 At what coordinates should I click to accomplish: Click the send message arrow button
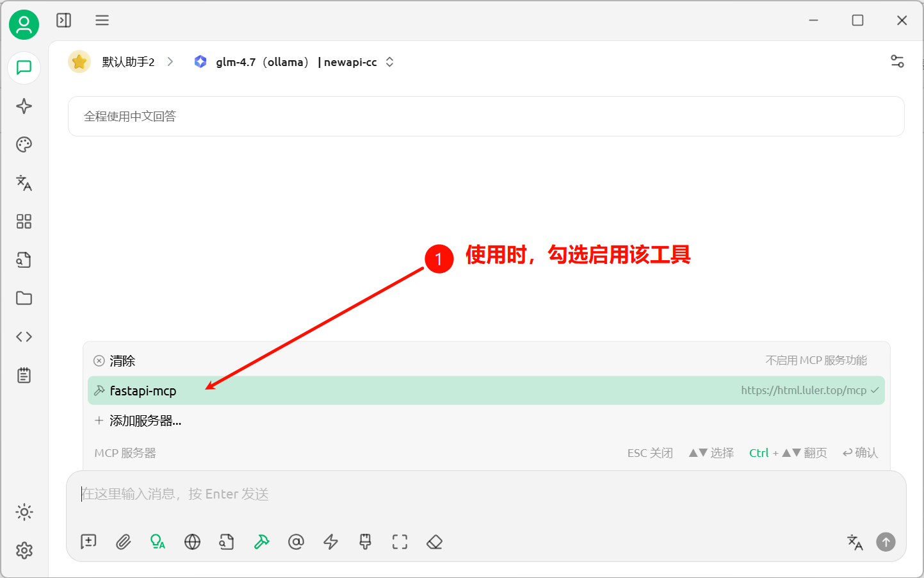point(886,542)
